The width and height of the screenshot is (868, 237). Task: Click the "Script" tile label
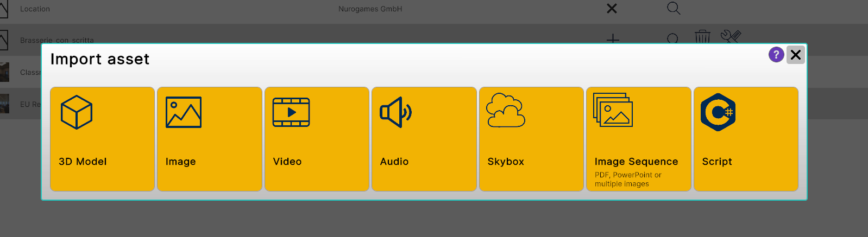(x=717, y=162)
